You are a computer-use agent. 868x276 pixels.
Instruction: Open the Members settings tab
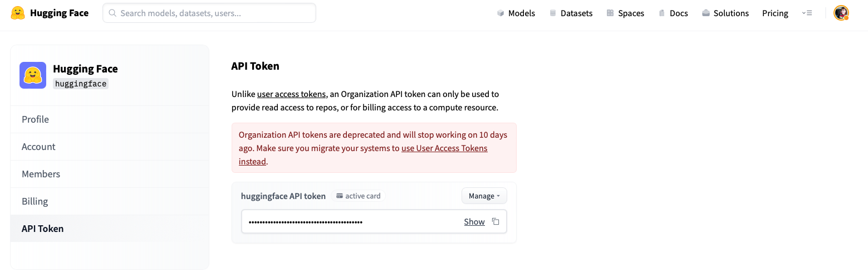[41, 174]
